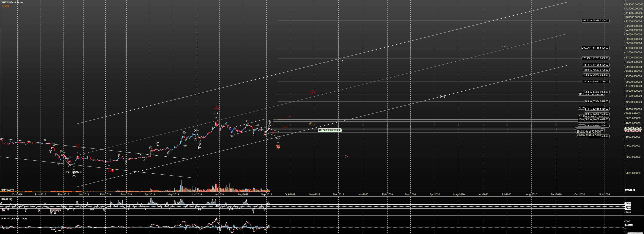The image size is (644, 234).
Task: Select the 261.8%(406999.720000) Fibonacci label
Action: tap(595, 21)
